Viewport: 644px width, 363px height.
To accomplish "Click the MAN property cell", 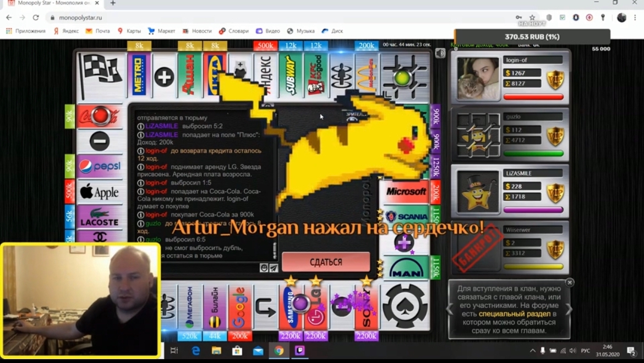I will 406,268.
